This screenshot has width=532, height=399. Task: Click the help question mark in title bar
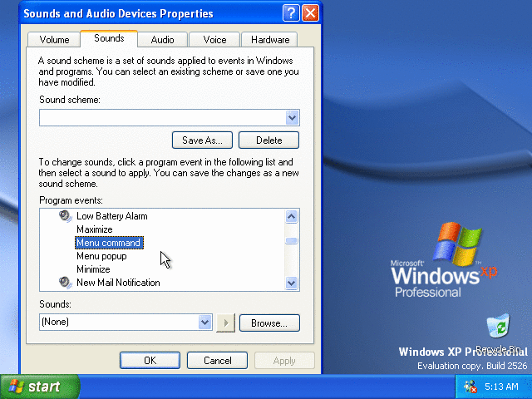tap(291, 13)
